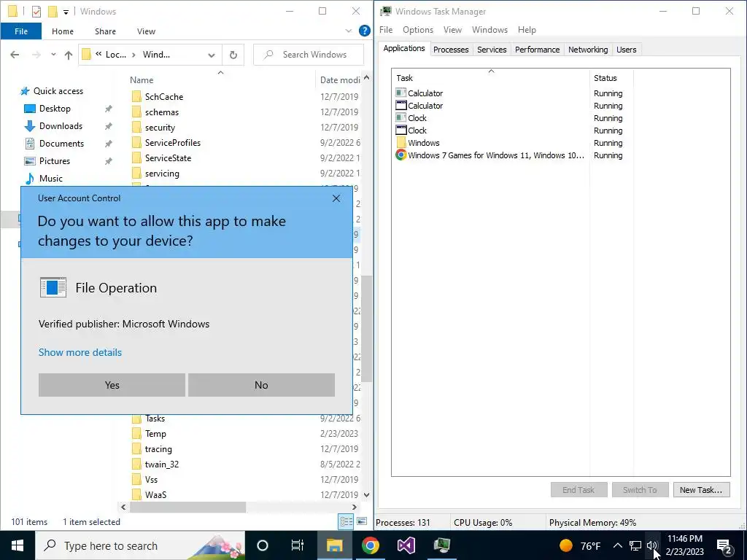The width and height of the screenshot is (747, 560).
Task: Open recent locations dropdown arrow
Action: coord(53,55)
